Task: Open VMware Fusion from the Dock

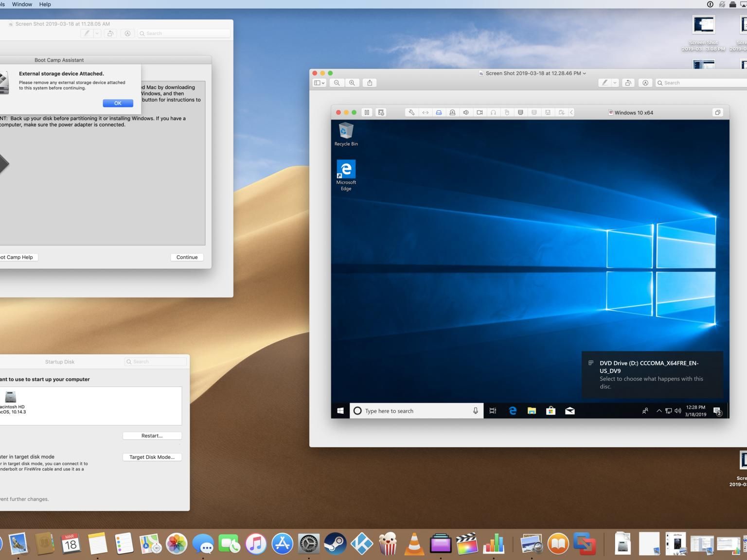Action: pos(584,543)
